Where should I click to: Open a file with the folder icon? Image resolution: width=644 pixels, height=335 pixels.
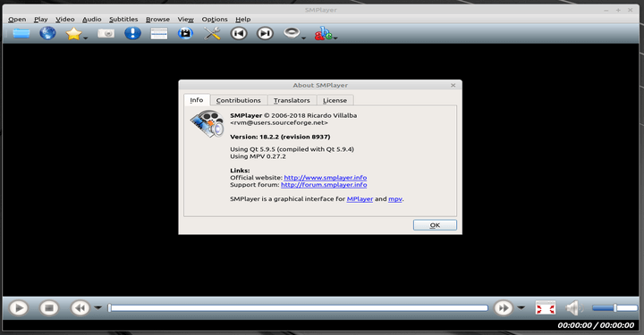[x=21, y=33]
